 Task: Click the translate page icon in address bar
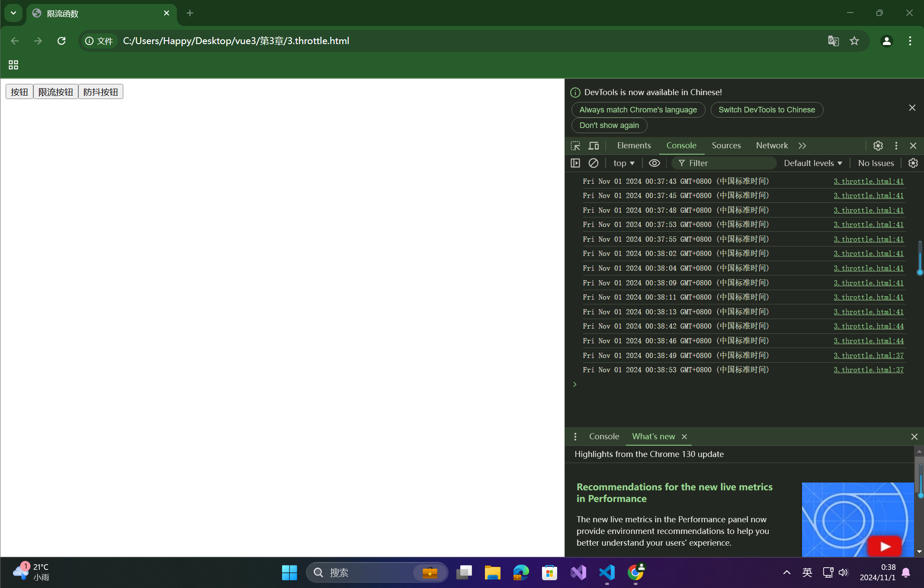pyautogui.click(x=833, y=41)
